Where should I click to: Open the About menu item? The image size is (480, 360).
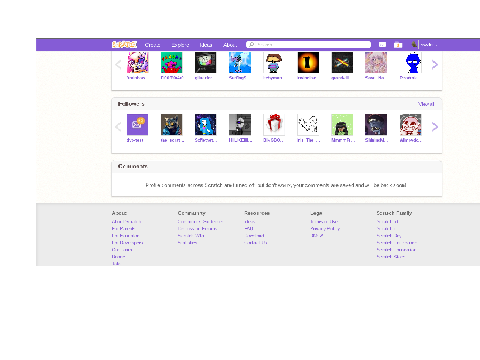(230, 45)
